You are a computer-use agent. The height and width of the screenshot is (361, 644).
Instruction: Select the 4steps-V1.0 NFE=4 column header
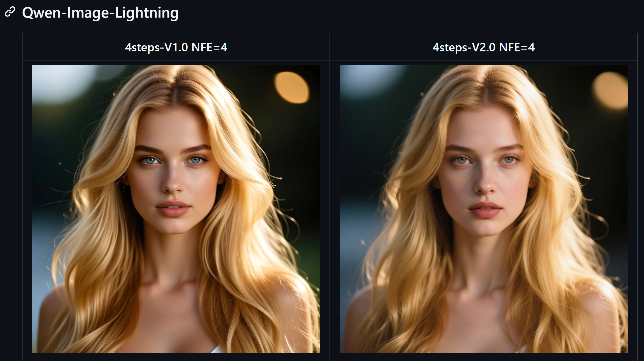coord(176,47)
